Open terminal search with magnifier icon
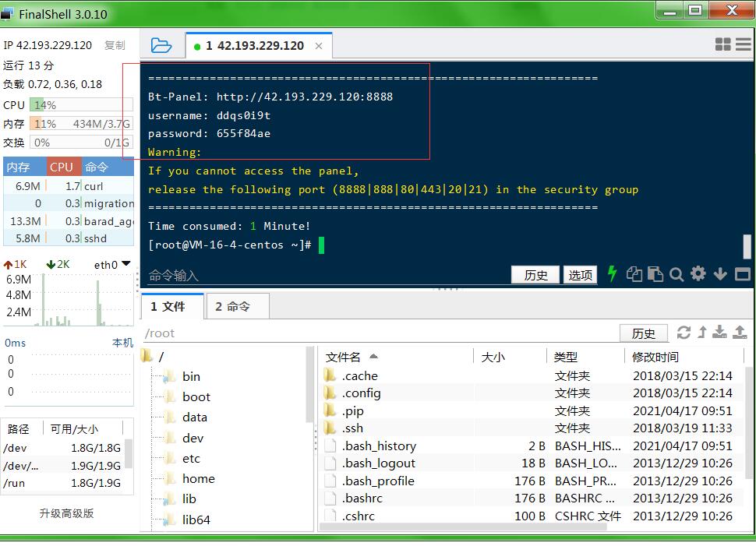The image size is (756, 546). click(677, 274)
